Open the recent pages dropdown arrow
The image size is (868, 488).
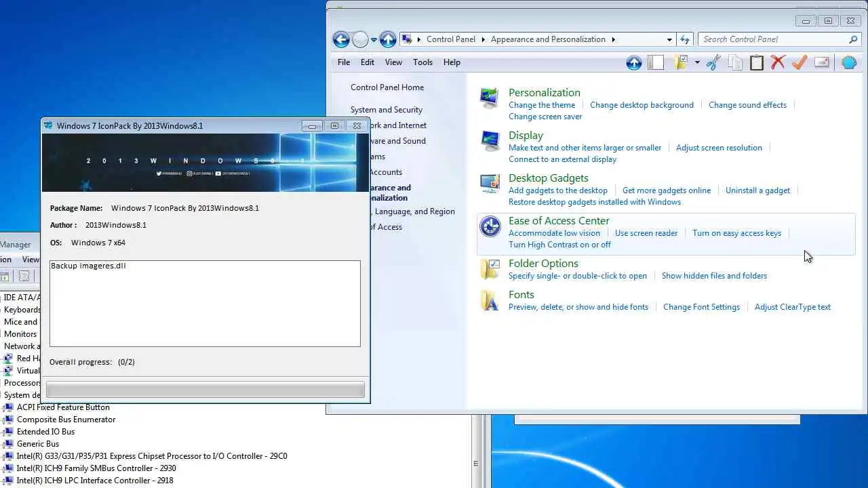(374, 40)
